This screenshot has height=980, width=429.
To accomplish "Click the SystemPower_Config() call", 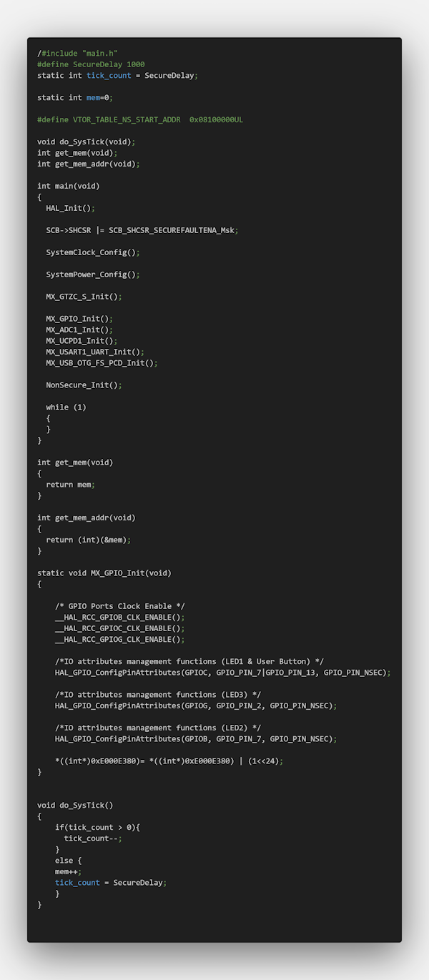I will click(x=92, y=274).
